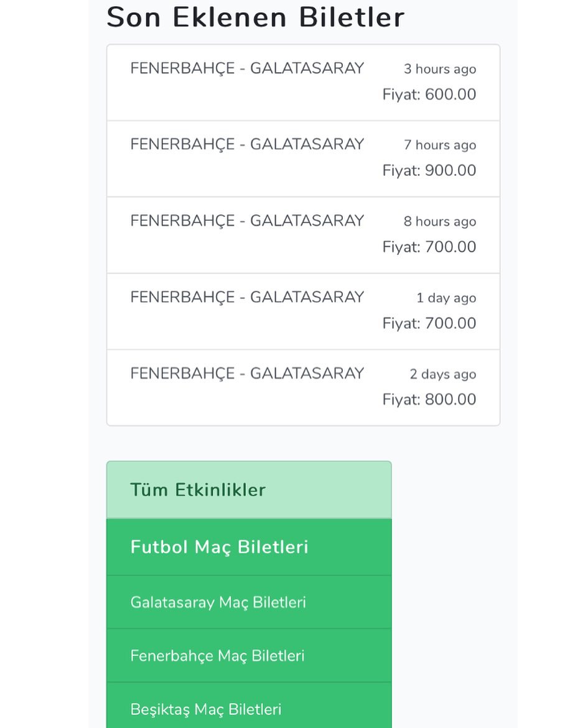583x728 pixels.
Task: Click the '2 days ago' timestamp
Action: pyautogui.click(x=443, y=374)
